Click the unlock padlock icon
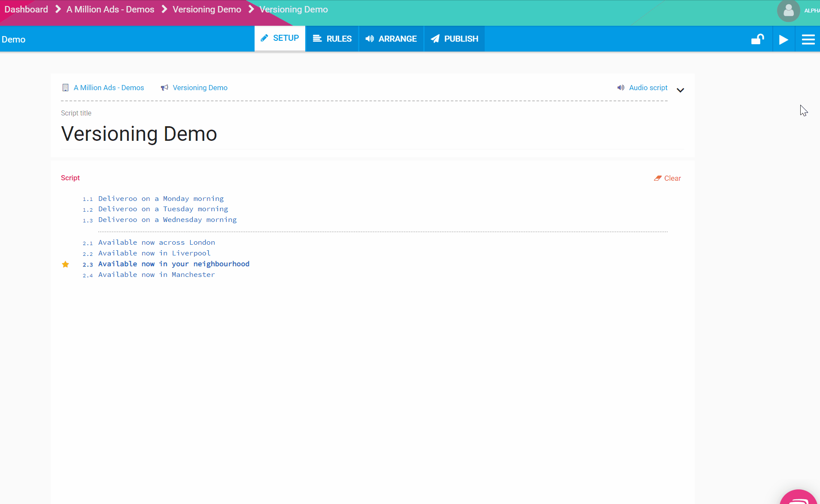This screenshot has width=820, height=504. 757,39
